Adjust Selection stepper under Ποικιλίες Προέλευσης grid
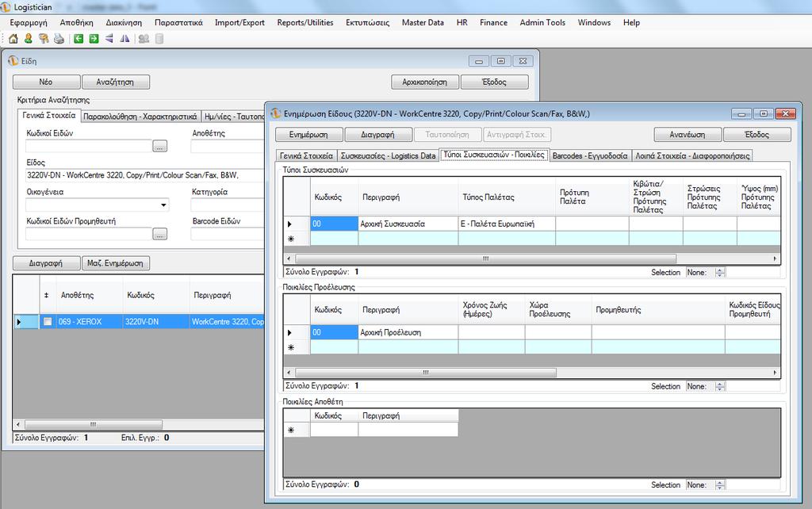The height and width of the screenshot is (509, 812). [x=720, y=386]
